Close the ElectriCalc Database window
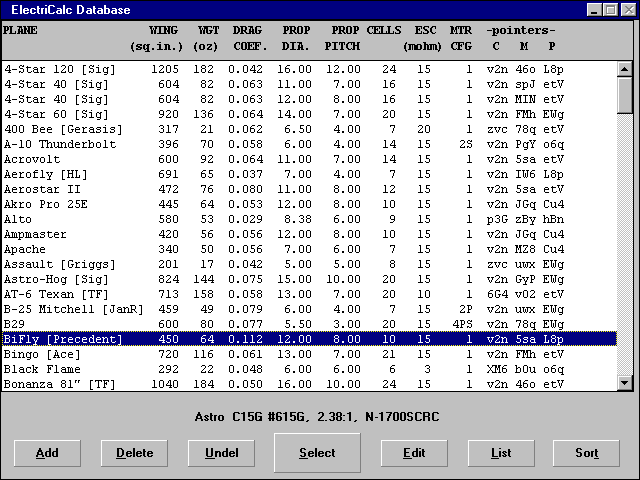Screen dimensions: 640x480 (628, 10)
